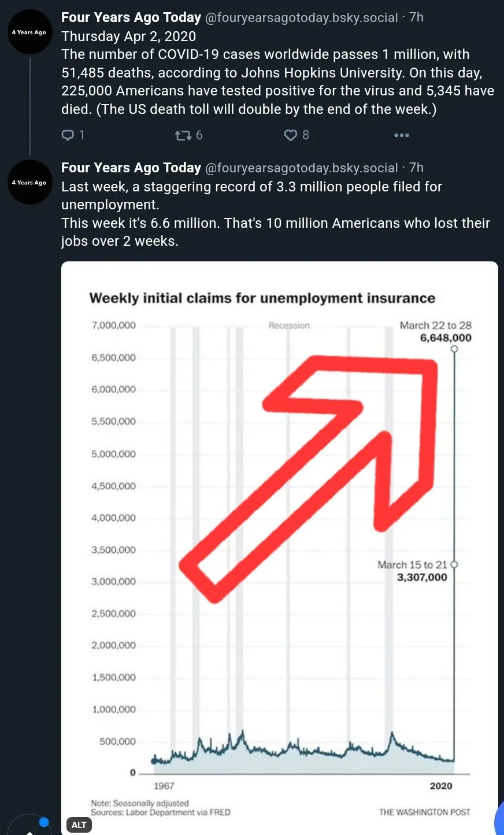Click the blue notification dot on bottom-left avatar

44,822
